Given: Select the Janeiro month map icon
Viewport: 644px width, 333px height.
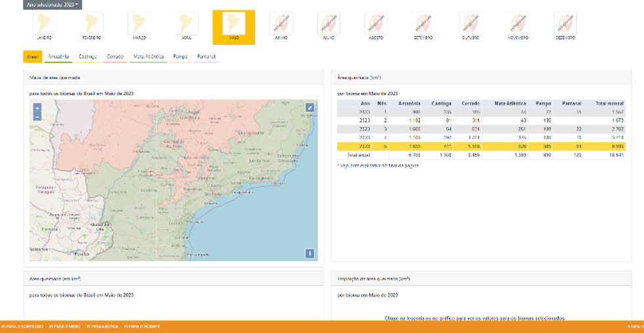Looking at the screenshot, I should point(44,24).
